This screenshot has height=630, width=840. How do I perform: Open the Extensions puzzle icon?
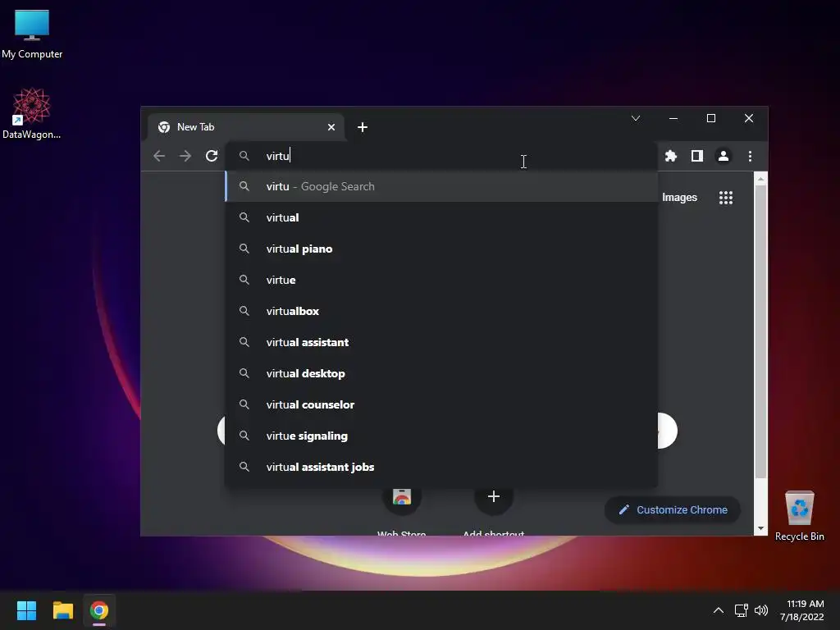[x=671, y=156]
